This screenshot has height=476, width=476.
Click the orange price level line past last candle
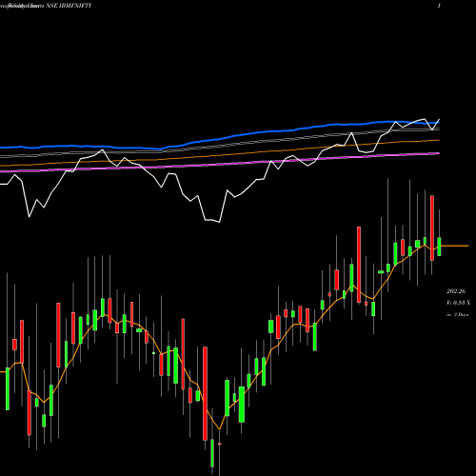click(x=455, y=246)
